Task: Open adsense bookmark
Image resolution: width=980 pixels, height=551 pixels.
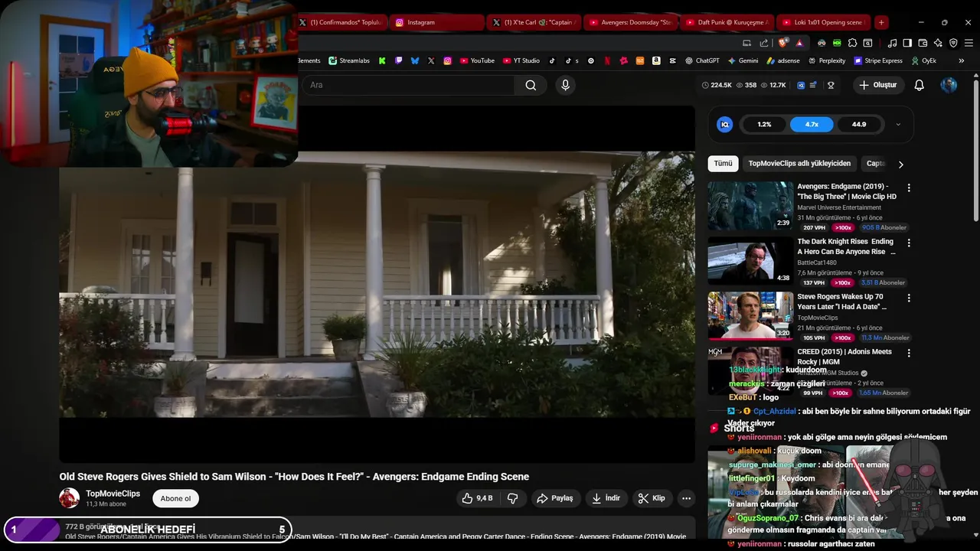Action: click(x=782, y=60)
